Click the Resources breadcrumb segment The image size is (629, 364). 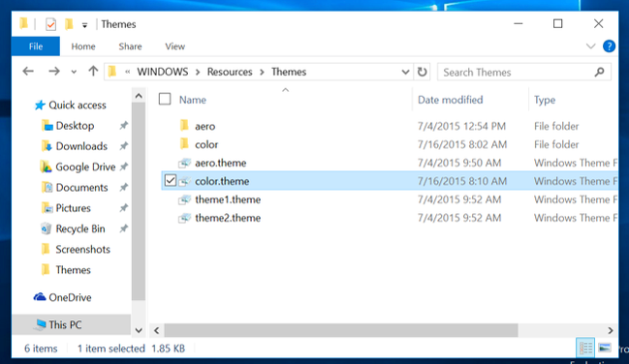coord(230,72)
